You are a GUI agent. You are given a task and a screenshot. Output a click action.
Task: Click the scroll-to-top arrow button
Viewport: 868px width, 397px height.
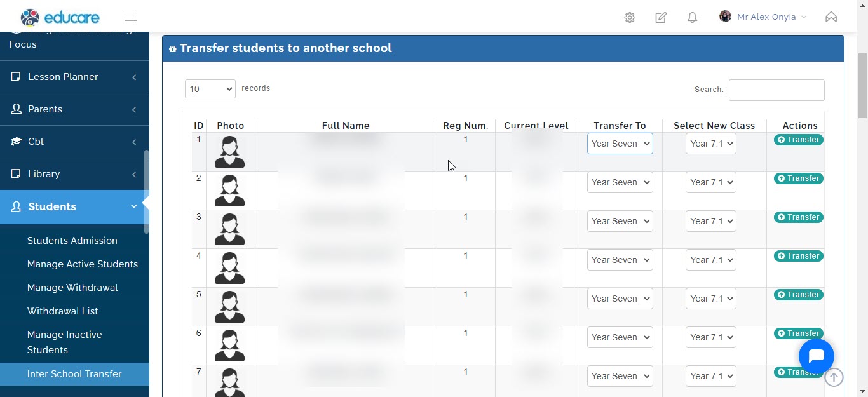834,377
